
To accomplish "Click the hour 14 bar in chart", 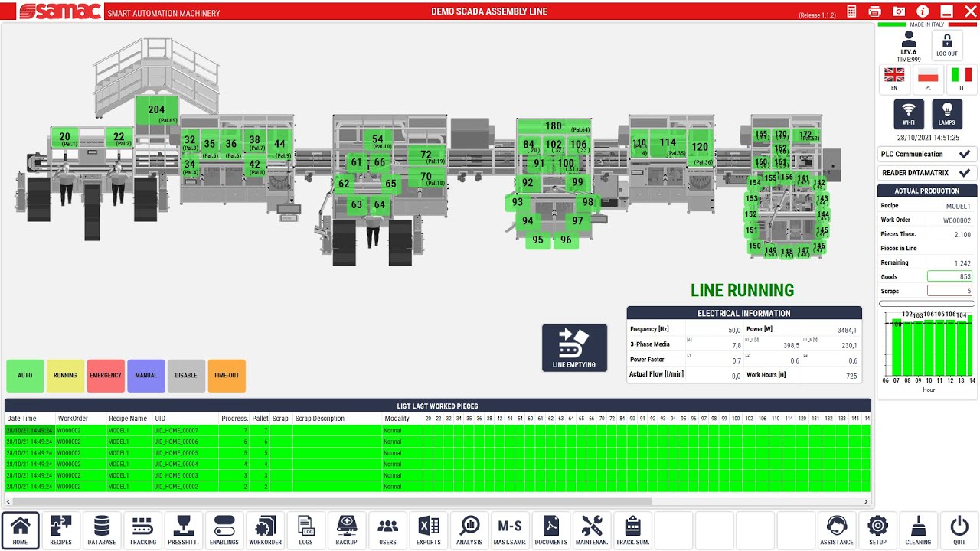I will pos(971,345).
